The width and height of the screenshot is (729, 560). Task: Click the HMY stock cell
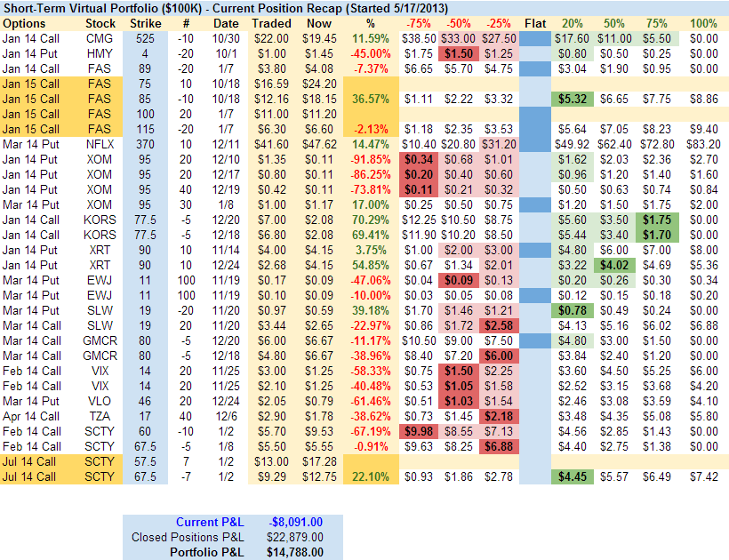(100, 54)
